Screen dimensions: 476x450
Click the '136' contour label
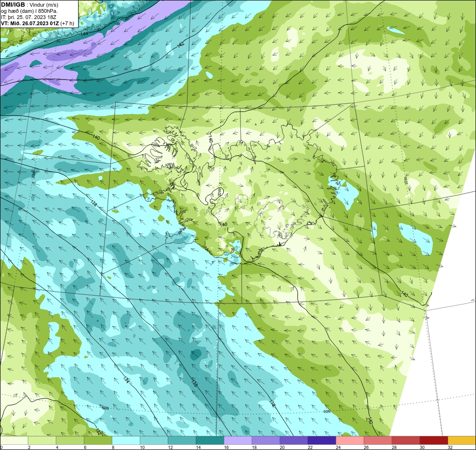tap(195, 383)
